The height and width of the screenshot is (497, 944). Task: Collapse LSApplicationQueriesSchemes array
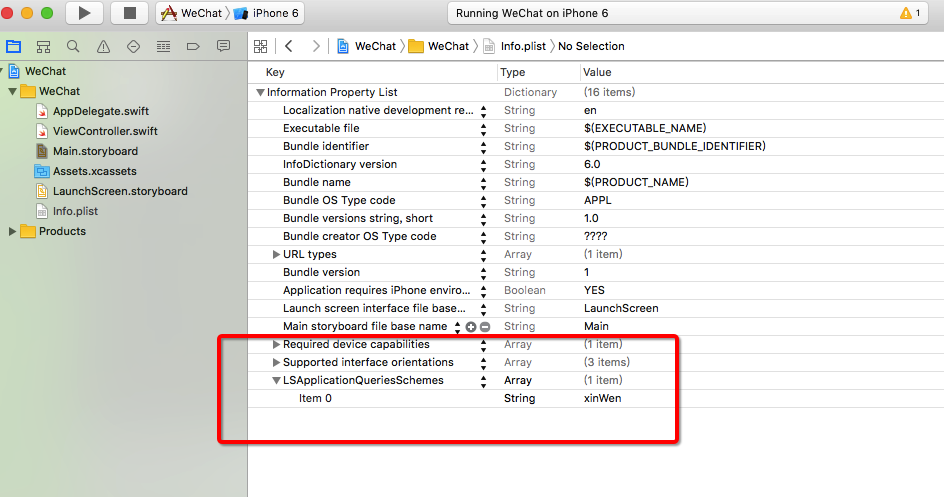click(x=276, y=381)
